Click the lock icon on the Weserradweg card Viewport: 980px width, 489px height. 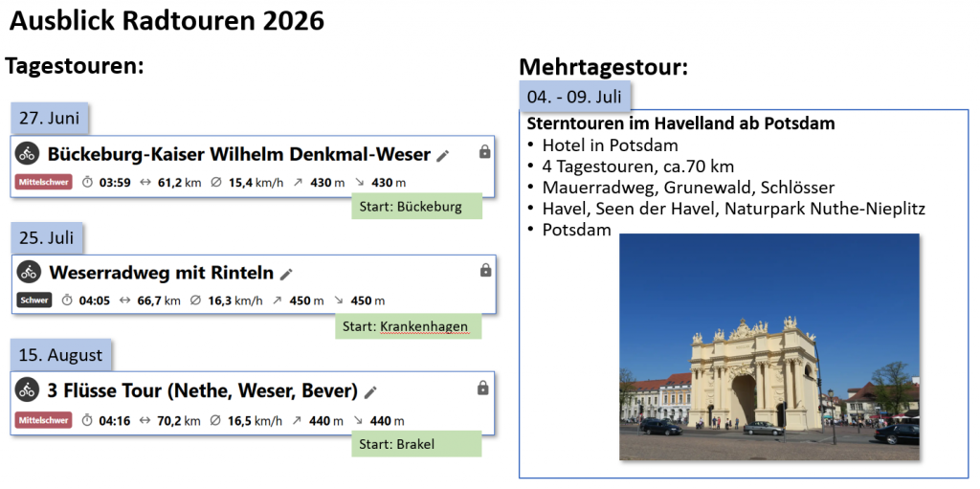[x=485, y=270]
